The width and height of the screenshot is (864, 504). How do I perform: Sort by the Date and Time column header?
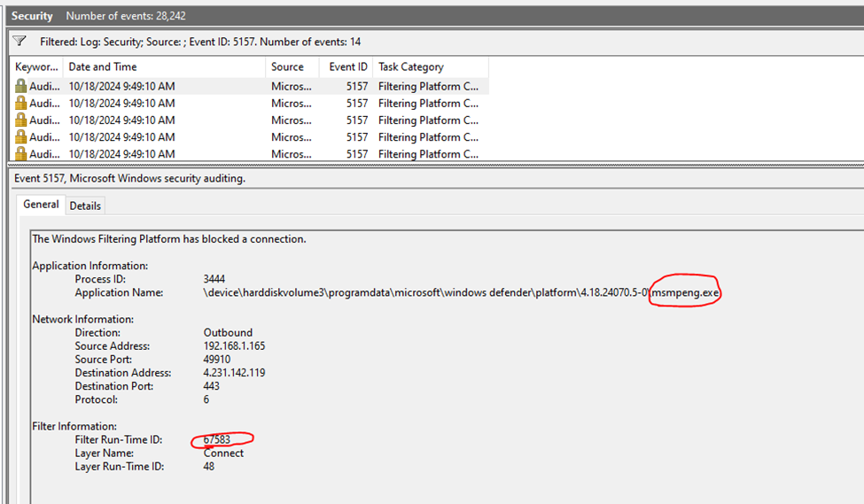point(164,66)
